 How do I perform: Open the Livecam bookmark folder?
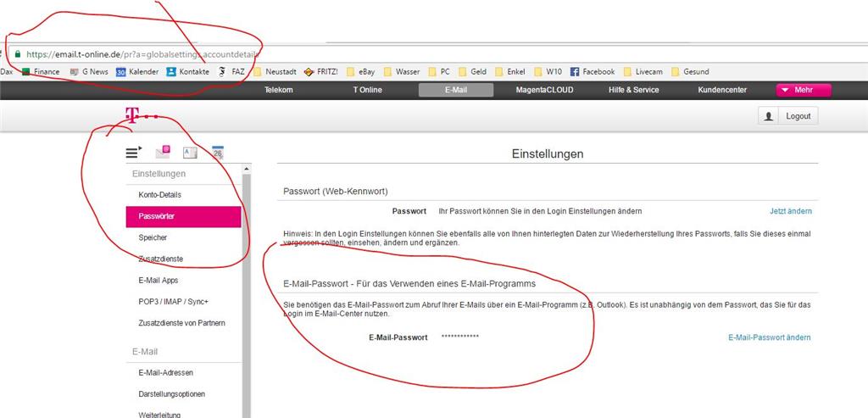643,71
